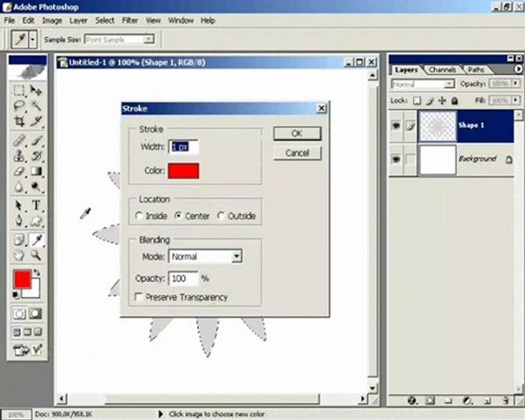Open the Edit menu
525x420 pixels.
point(28,20)
